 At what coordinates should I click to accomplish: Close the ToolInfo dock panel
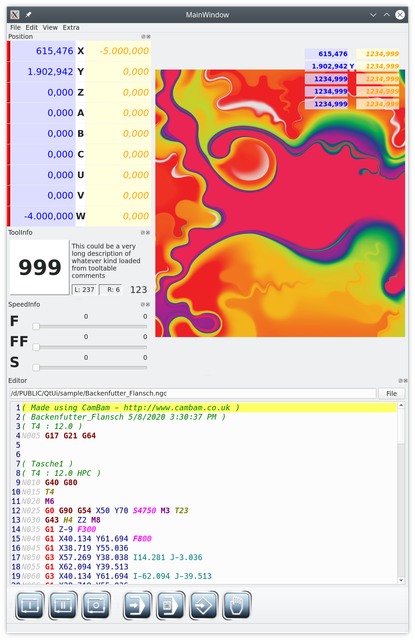[148, 233]
